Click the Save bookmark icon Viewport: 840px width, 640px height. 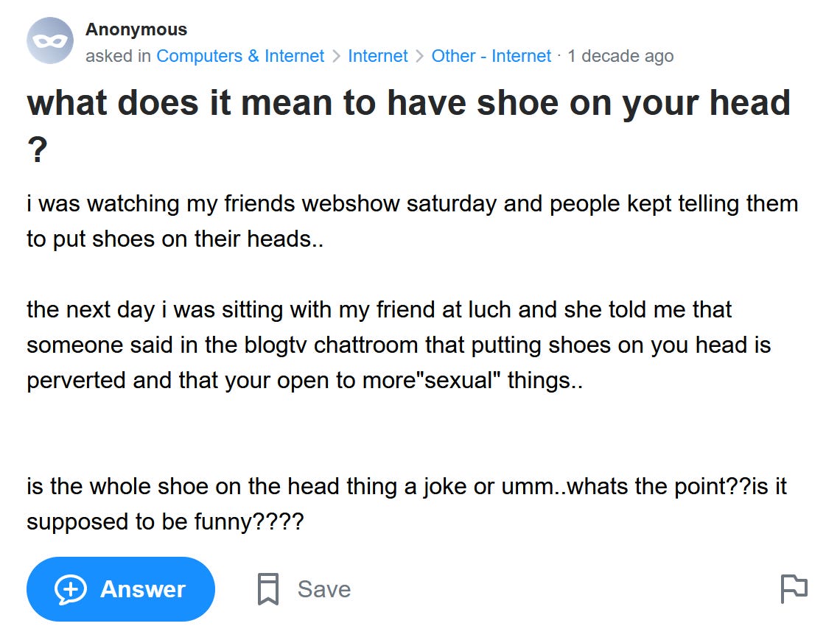pyautogui.click(x=268, y=589)
